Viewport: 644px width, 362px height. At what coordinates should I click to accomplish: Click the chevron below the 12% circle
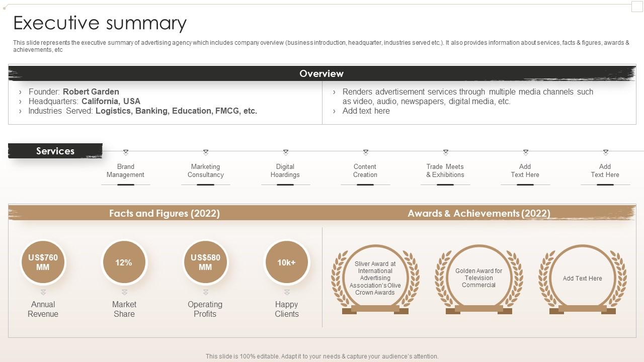click(x=124, y=292)
